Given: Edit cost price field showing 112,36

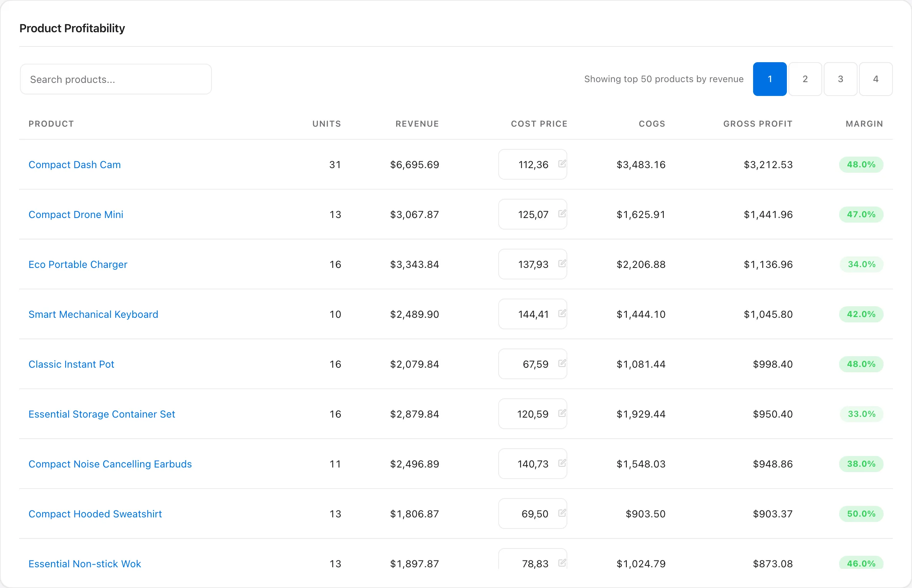Looking at the screenshot, I should point(532,164).
